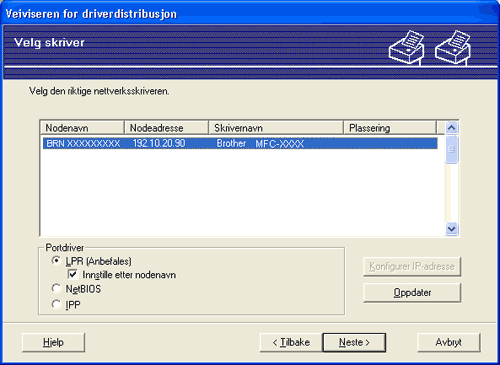The image size is (500, 365).
Task: Click the Skrivernavn column header
Action: coord(276,128)
